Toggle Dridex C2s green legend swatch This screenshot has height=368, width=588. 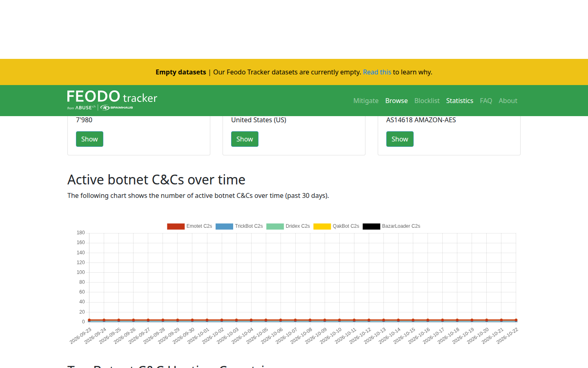[x=275, y=226]
